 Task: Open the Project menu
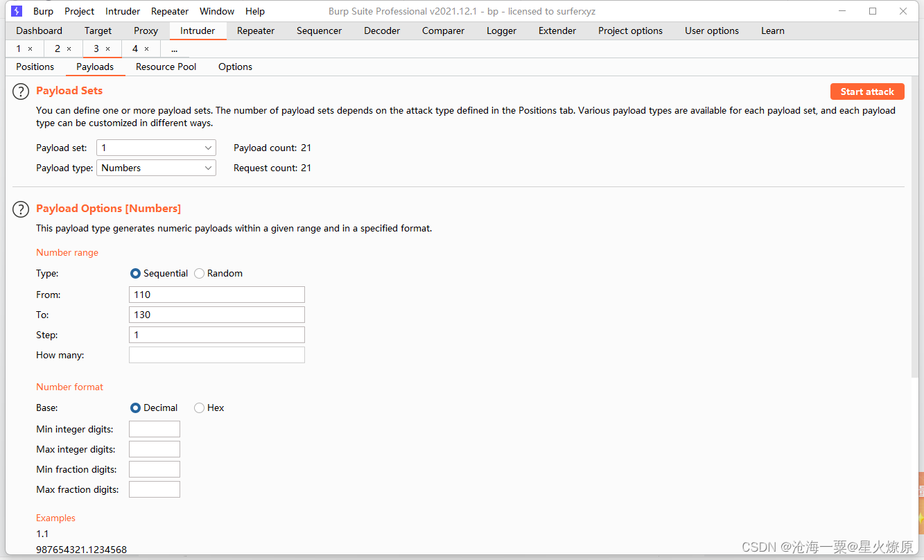click(x=79, y=11)
